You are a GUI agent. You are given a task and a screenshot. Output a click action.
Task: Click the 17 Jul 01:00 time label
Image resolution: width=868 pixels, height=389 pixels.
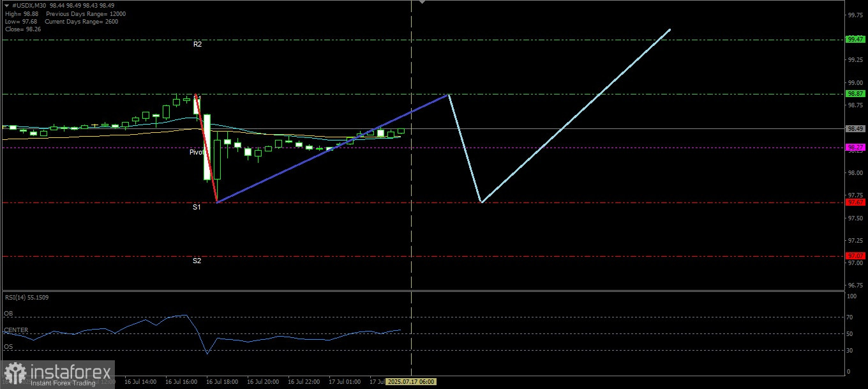(x=345, y=381)
